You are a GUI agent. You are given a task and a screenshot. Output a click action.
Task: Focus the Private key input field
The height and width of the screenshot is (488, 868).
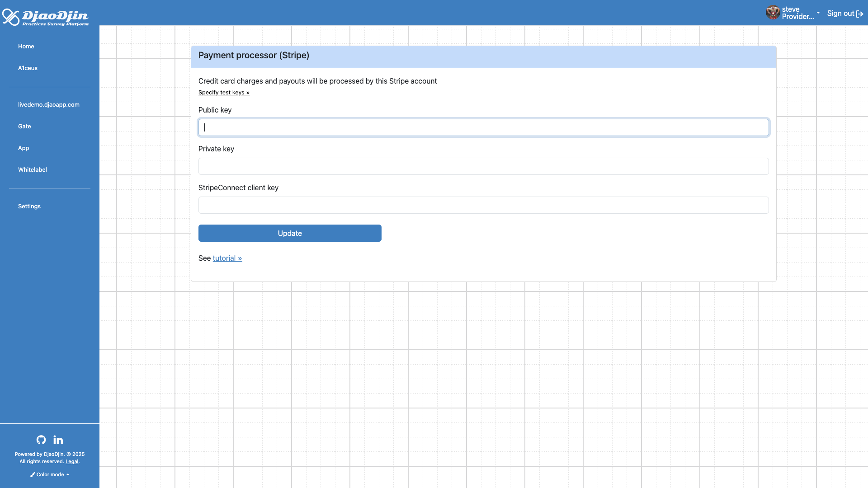(483, 166)
